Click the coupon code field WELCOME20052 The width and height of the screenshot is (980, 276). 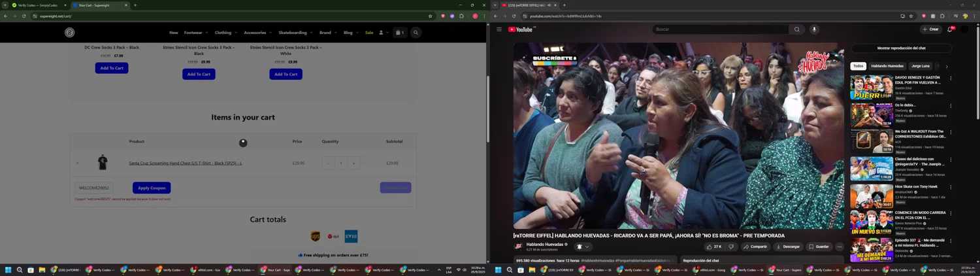tap(94, 188)
